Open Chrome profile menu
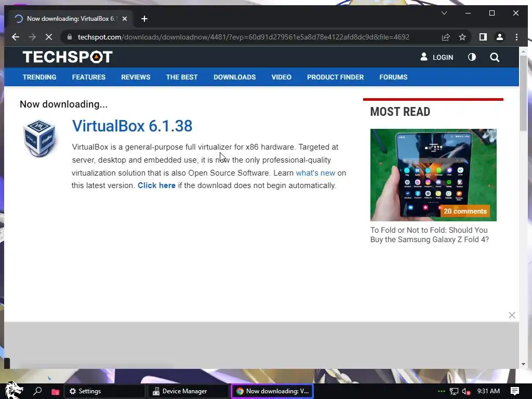The width and height of the screenshot is (532, 399). pos(499,37)
